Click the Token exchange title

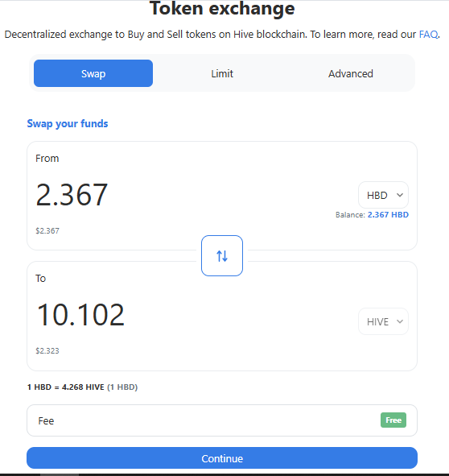click(222, 8)
